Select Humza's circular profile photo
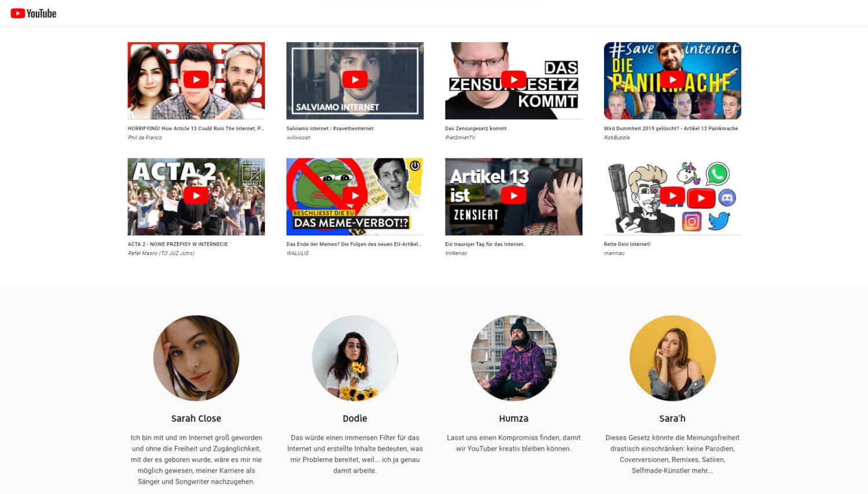The height and width of the screenshot is (494, 868). 513,358
